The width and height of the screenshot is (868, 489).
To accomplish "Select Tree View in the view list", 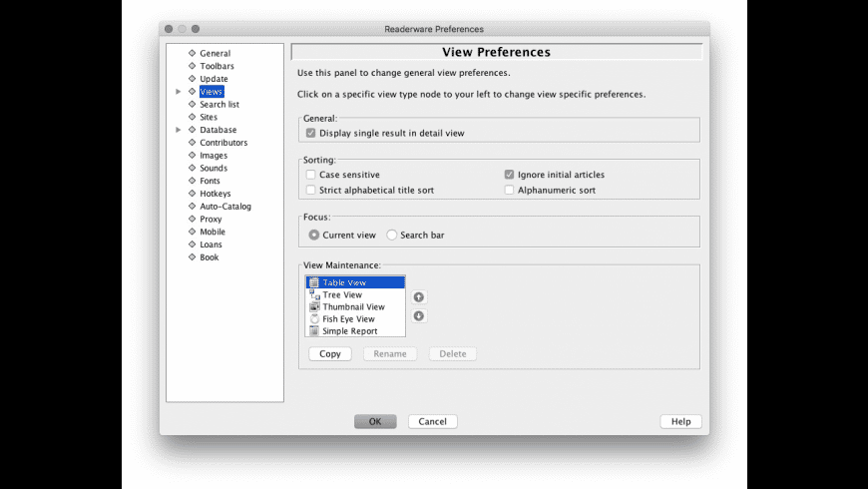I will pyautogui.click(x=355, y=294).
